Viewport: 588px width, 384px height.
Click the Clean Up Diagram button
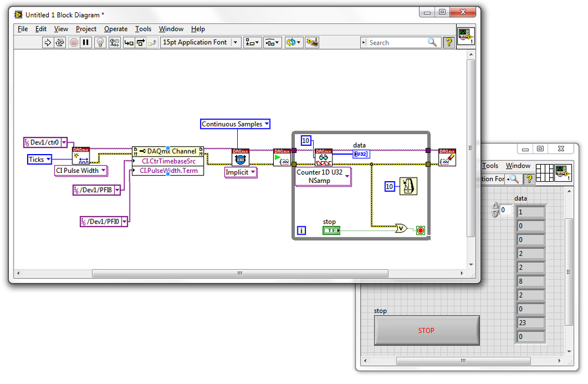pos(312,43)
